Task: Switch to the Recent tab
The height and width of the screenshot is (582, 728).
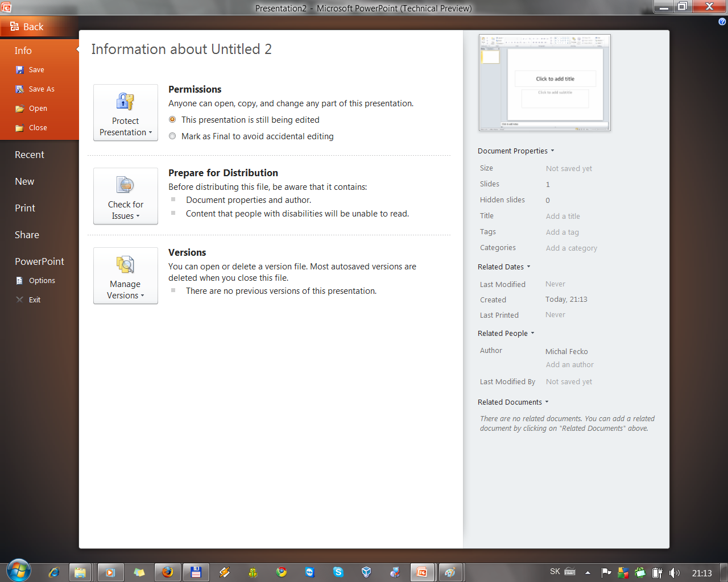Action: [30, 155]
